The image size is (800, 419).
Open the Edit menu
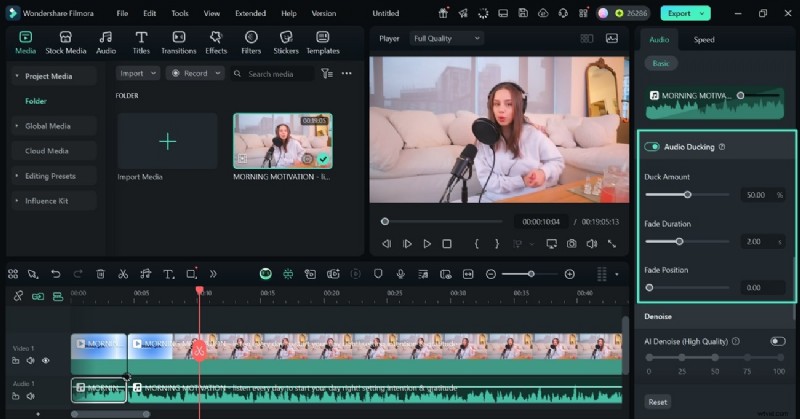[x=149, y=13]
